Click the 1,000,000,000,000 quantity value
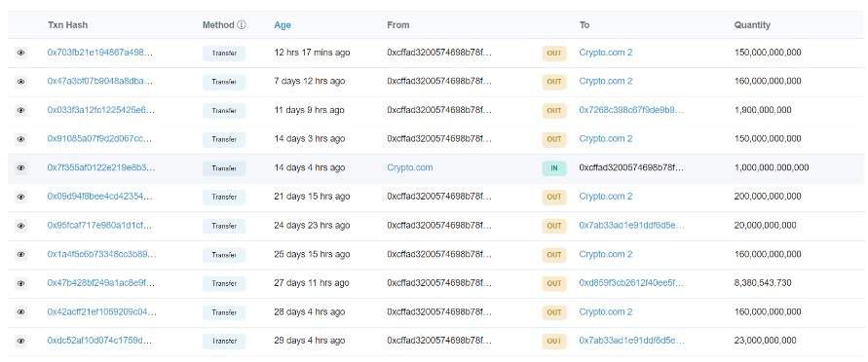This screenshot has height=362, width=868. 772,167
